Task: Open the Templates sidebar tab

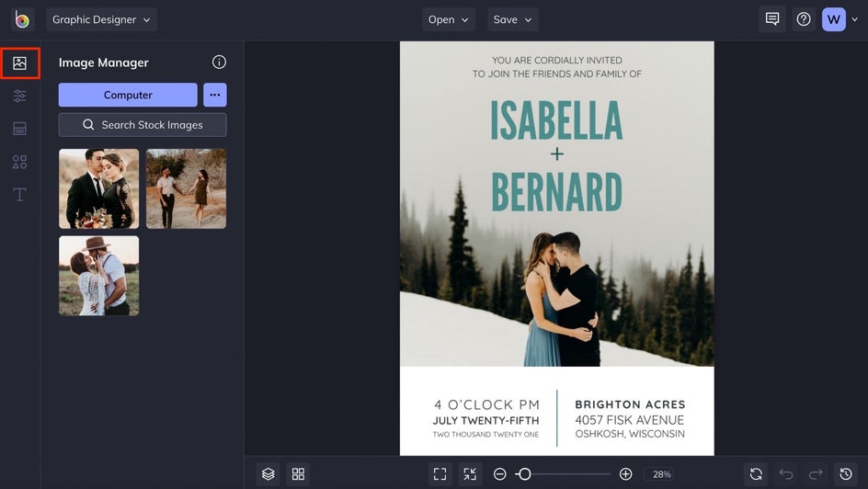Action: (20, 129)
